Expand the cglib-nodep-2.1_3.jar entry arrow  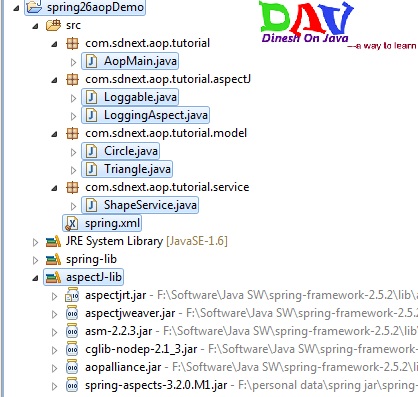click(x=54, y=350)
